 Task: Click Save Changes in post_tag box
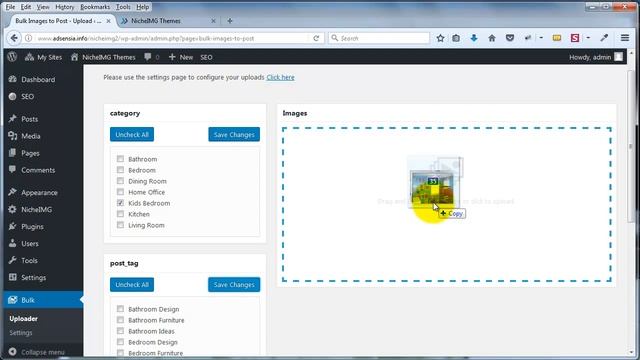pos(234,285)
